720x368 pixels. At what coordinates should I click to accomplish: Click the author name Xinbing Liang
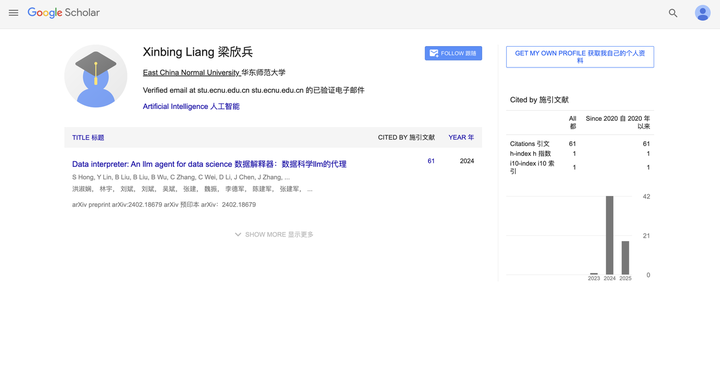pyautogui.click(x=198, y=52)
